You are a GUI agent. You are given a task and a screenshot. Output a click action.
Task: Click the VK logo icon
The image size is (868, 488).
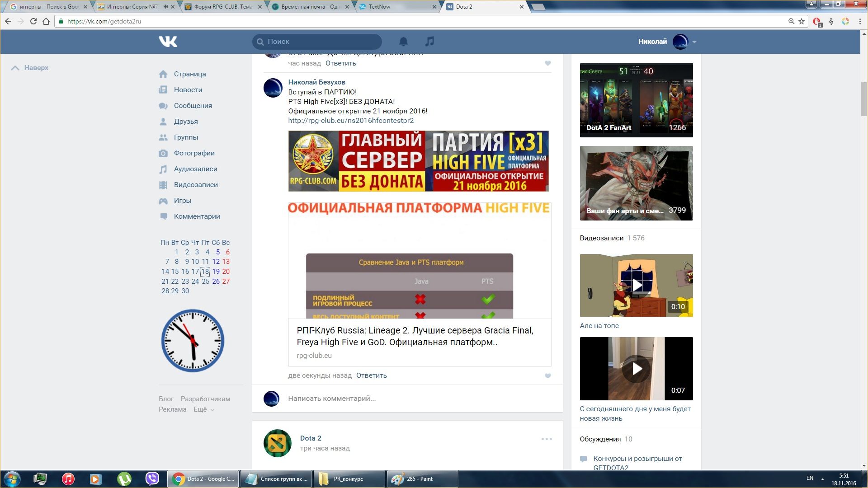[168, 42]
